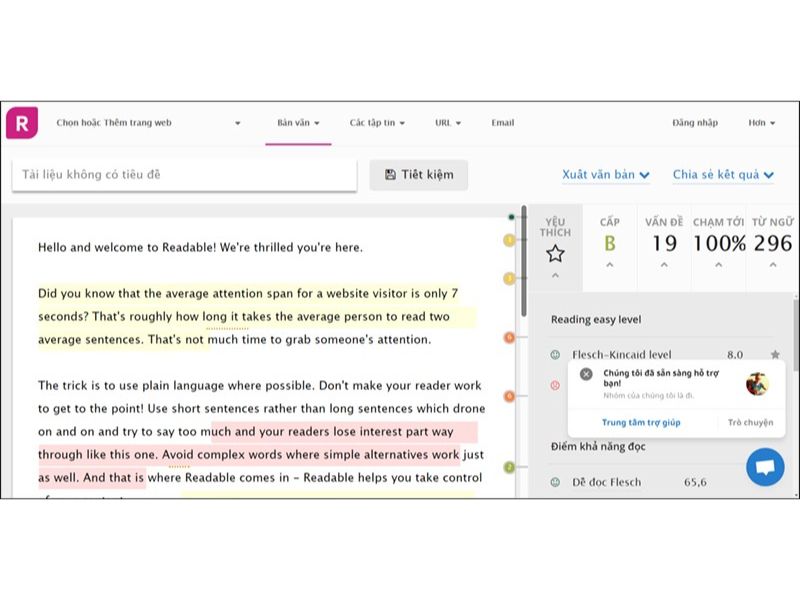This screenshot has width=800, height=600.
Task: Open the Trung tâm trợ giúp link
Action: pyautogui.click(x=641, y=422)
